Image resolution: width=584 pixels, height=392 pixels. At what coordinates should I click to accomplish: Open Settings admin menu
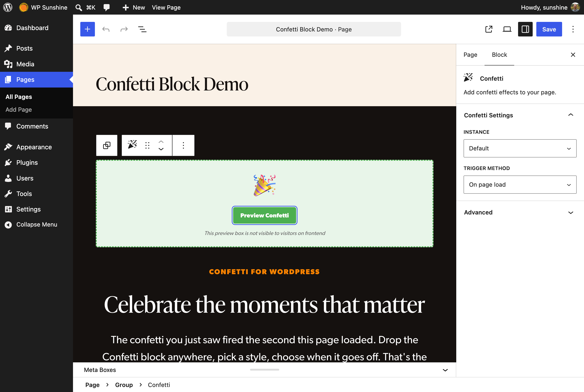click(36, 209)
